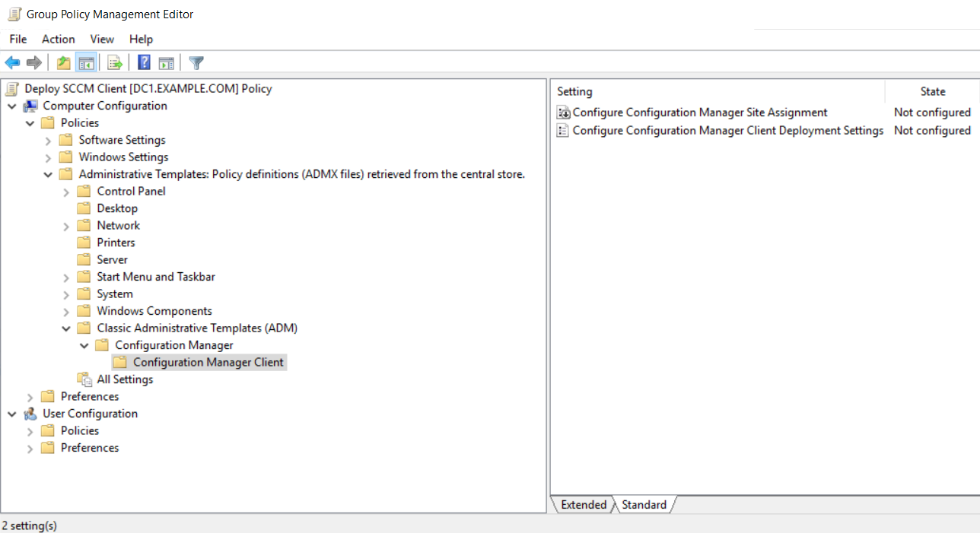
Task: Click the State column header
Action: click(x=932, y=91)
